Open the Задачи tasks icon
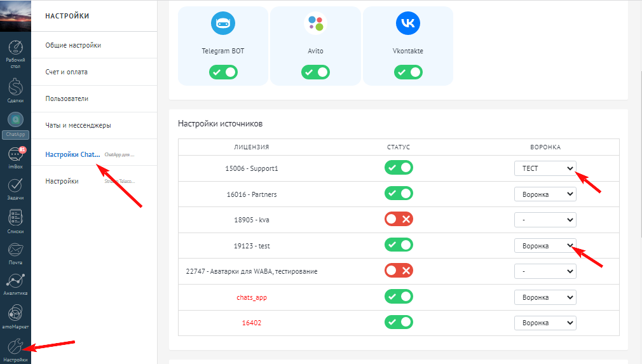The width and height of the screenshot is (642, 364). (x=15, y=188)
